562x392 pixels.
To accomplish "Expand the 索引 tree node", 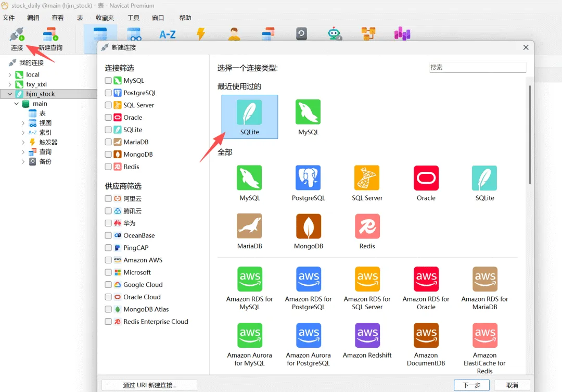I will tap(23, 133).
